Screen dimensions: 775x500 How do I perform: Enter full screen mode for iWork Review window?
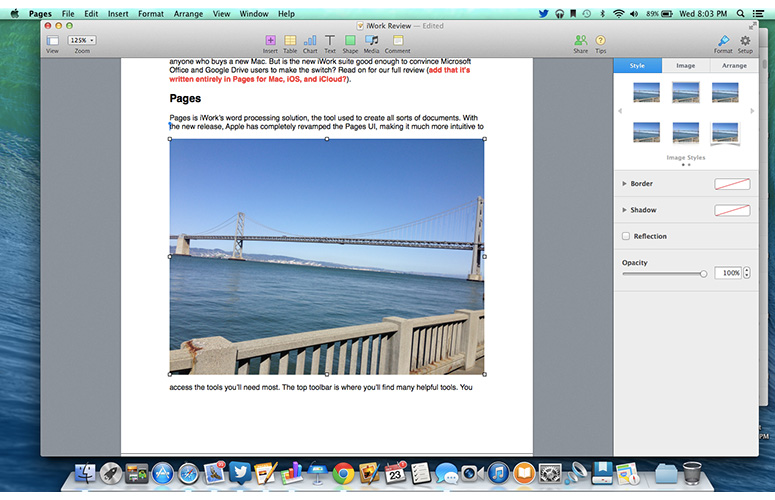pyautogui.click(x=752, y=26)
